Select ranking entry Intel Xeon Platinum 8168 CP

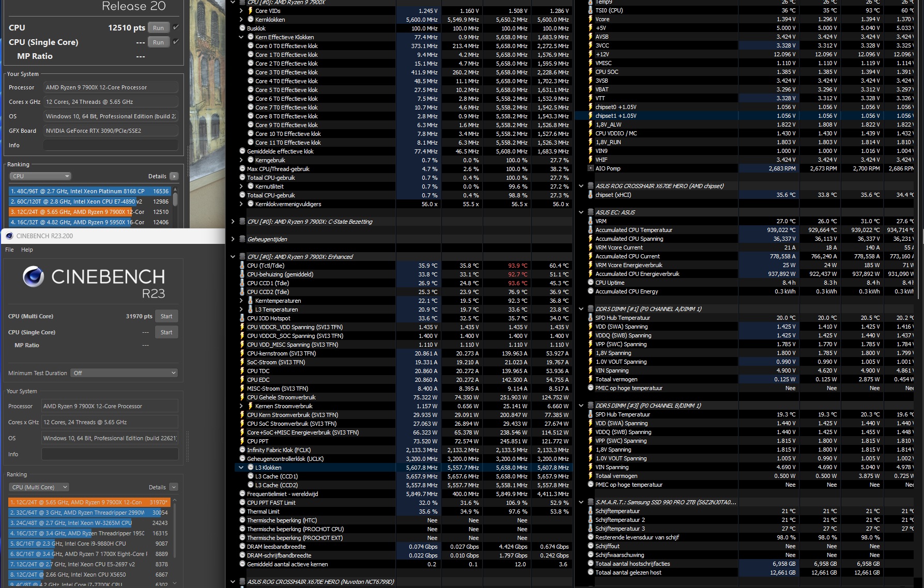[x=89, y=191]
